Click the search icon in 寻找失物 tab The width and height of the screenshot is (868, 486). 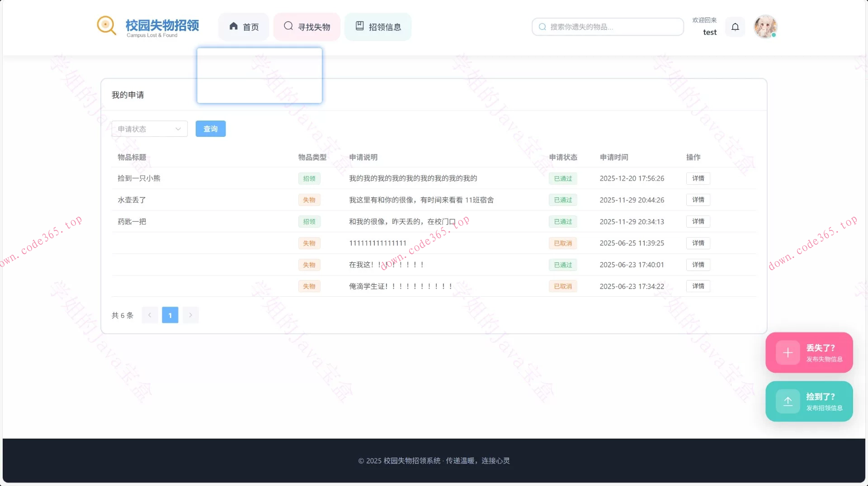288,26
